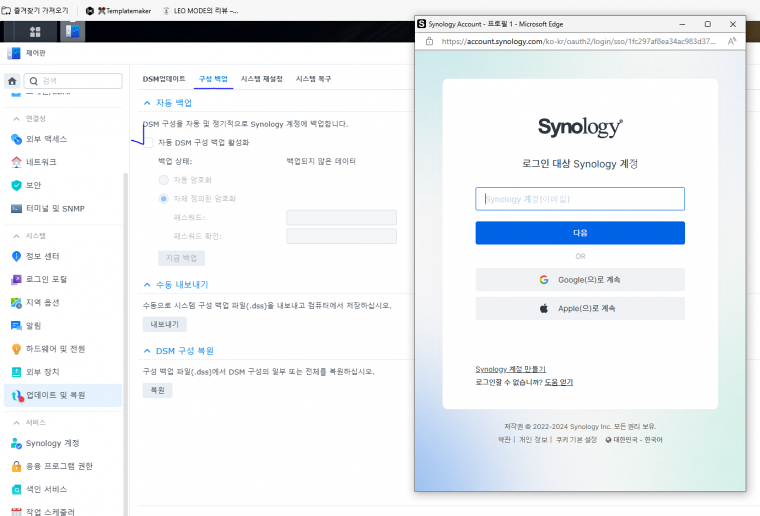Click 내보내기 export button
760x516 pixels.
(165, 324)
